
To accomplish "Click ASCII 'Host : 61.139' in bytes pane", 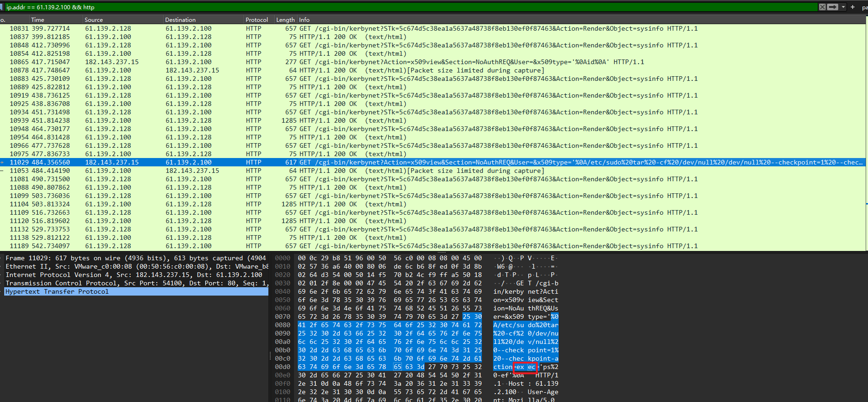I will [533, 383].
